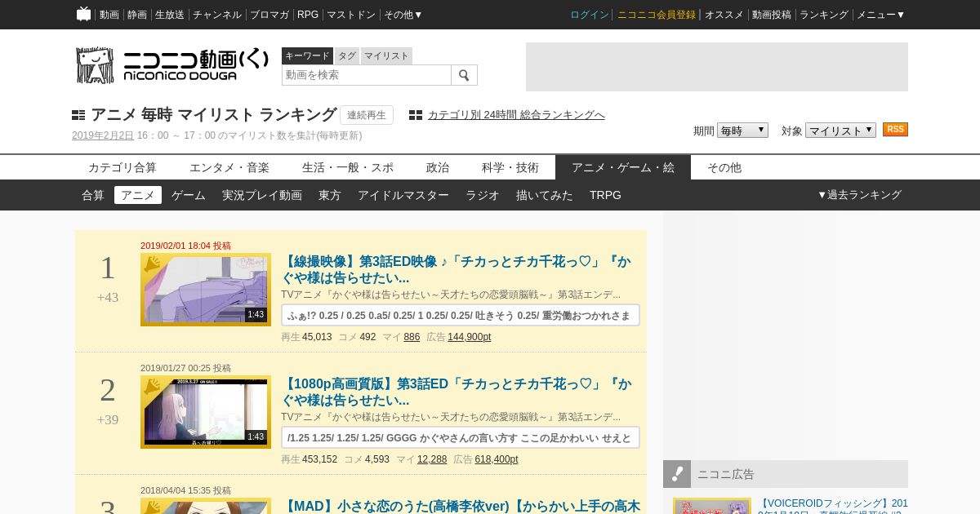The width and height of the screenshot is (980, 514).
Task: Open the 対象 マイリスト dropdown
Action: coord(840,131)
